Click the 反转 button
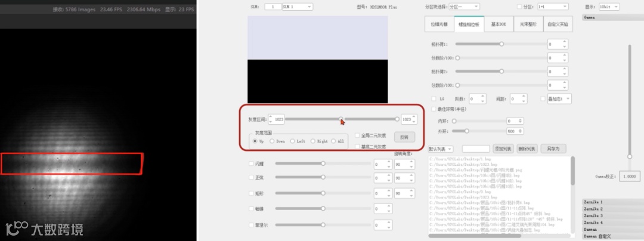The height and width of the screenshot is (241, 644). tap(404, 137)
